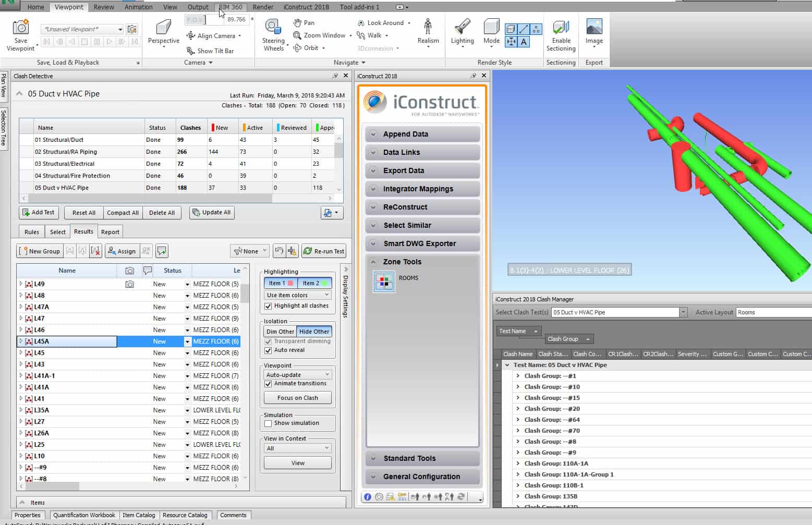Activate the Pan navigation tool
The width and height of the screenshot is (812, 525).
point(304,23)
